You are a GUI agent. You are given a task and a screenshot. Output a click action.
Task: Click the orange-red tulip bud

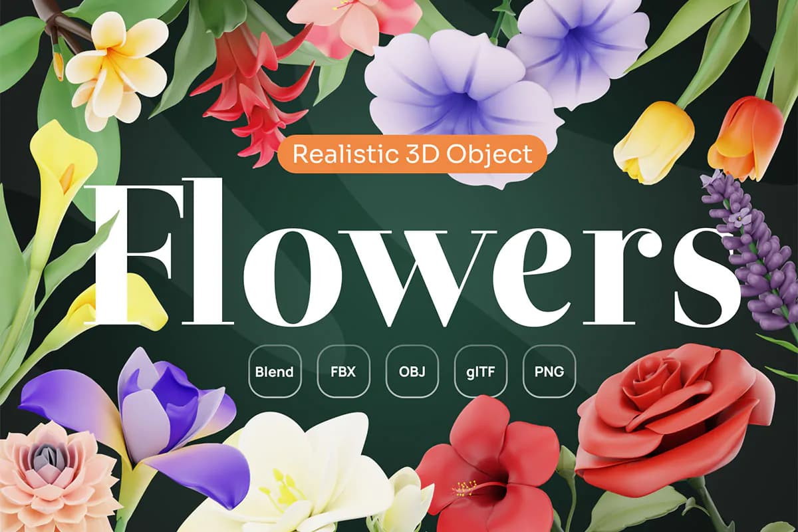point(745,138)
